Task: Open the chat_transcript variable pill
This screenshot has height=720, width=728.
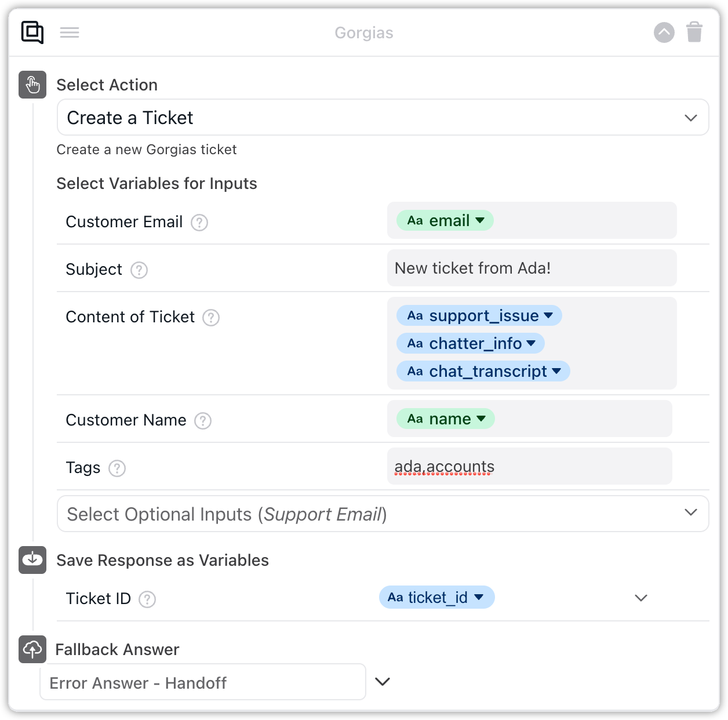Action: point(483,372)
